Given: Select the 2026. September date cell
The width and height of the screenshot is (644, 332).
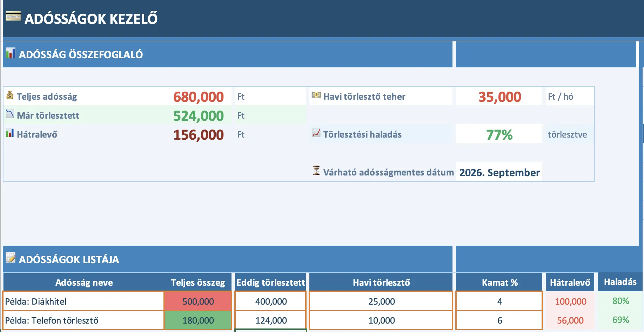Looking at the screenshot, I should [x=499, y=172].
